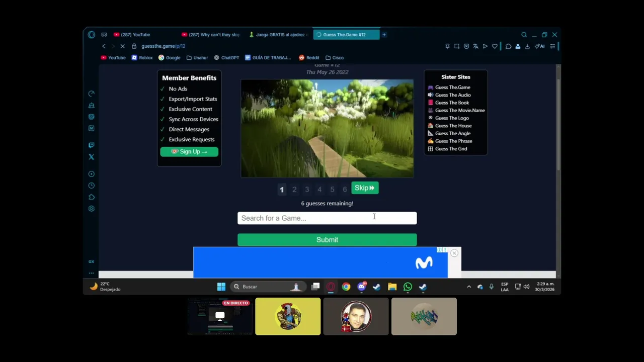Open the GX Mods icon in sidebar
This screenshot has height=362, width=644.
point(91,128)
